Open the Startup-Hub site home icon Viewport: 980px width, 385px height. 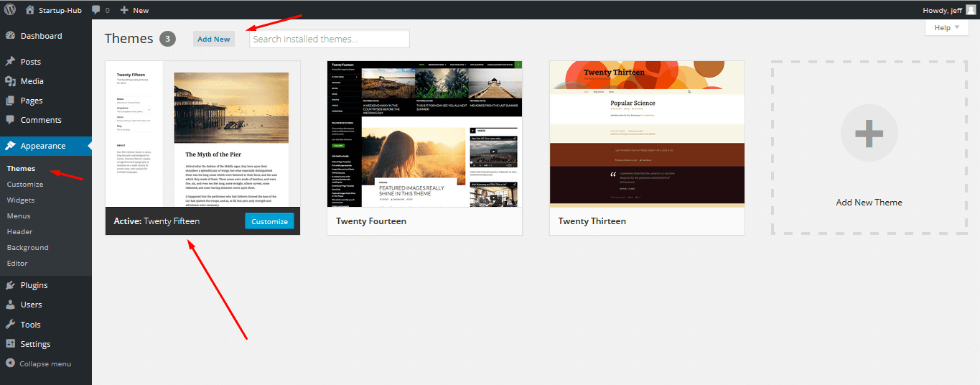(29, 10)
